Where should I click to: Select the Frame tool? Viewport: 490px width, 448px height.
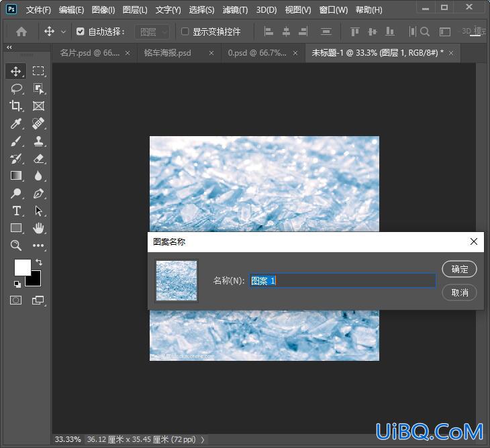click(38, 106)
